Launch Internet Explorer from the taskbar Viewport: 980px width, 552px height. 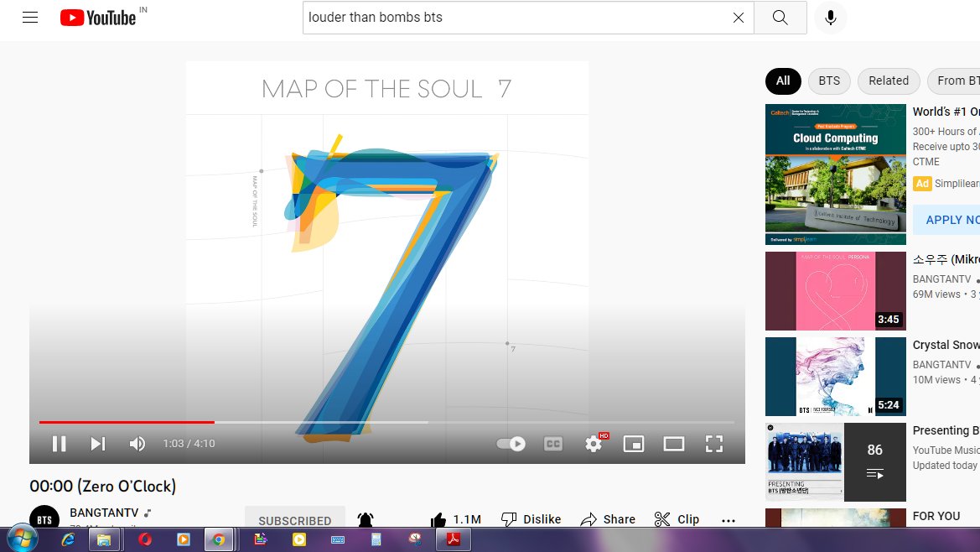tap(68, 539)
